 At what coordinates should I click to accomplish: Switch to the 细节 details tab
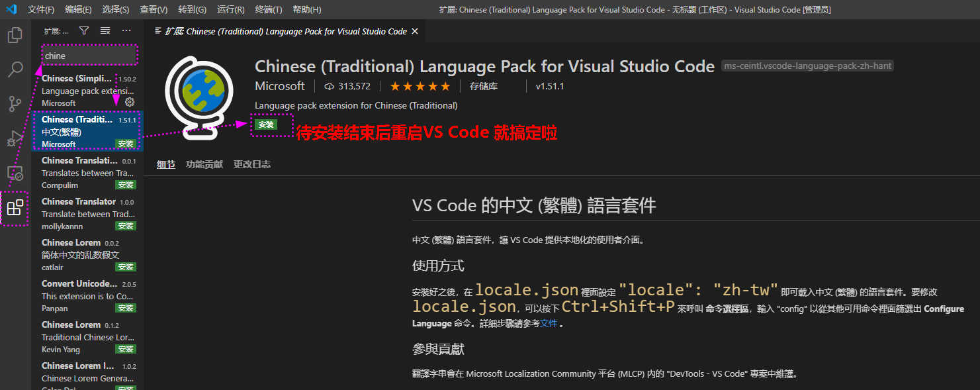[166, 165]
